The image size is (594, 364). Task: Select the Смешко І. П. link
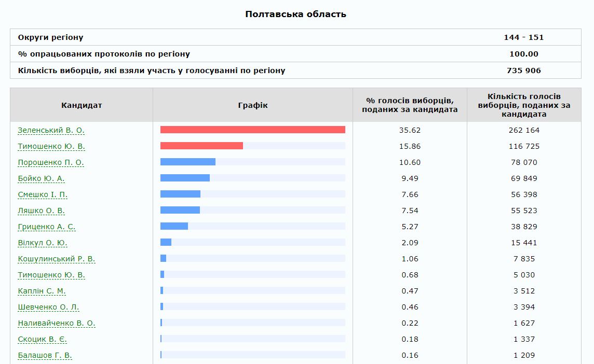point(43,194)
